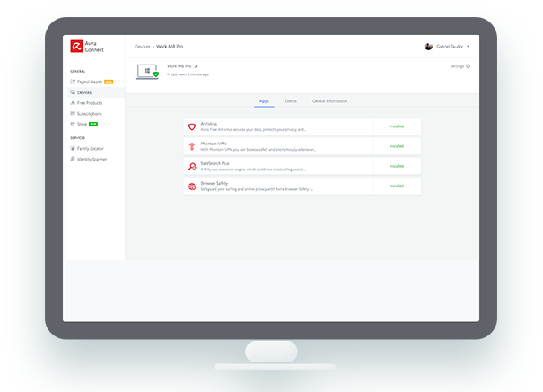Switch to the Events tab

pos(290,101)
